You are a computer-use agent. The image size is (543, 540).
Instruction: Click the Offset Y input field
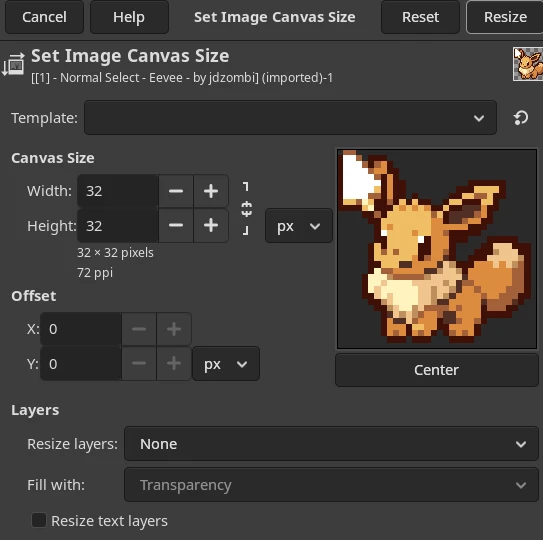click(x=81, y=364)
